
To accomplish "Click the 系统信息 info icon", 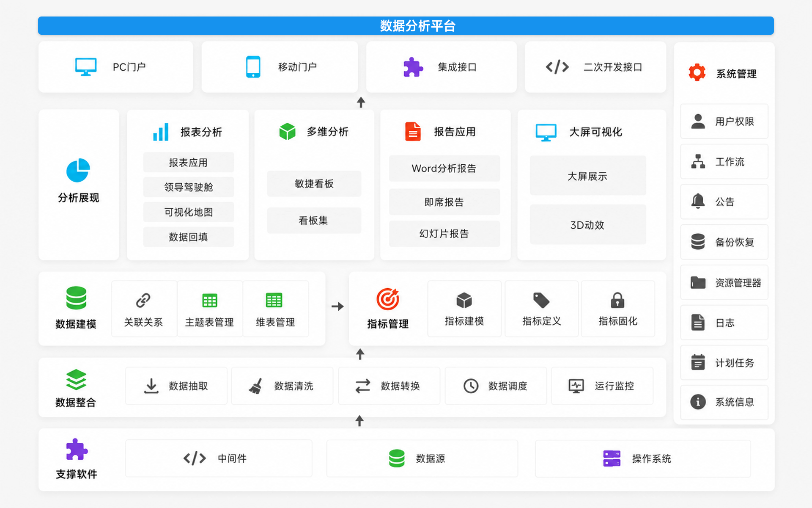I will point(698,402).
